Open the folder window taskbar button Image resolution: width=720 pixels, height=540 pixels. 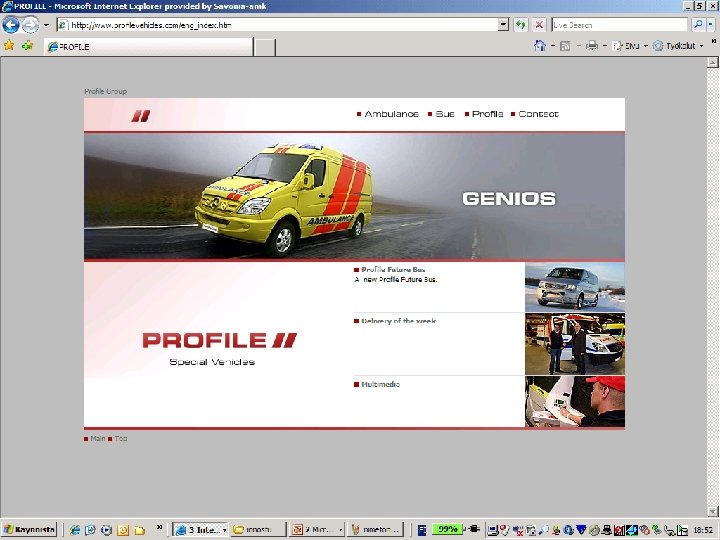coord(258,529)
